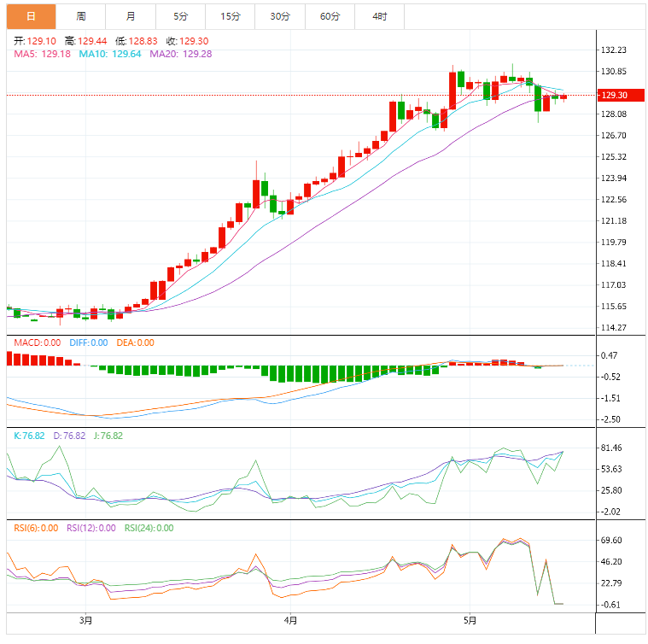Open the 4时 timeframe tab
648x644 pixels.
[380, 16]
